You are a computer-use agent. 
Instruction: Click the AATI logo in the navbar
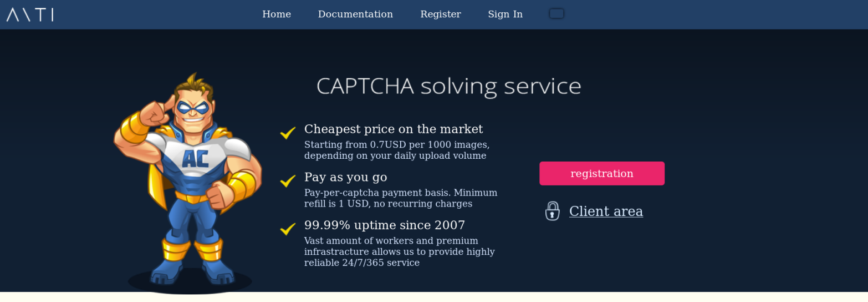[x=30, y=14]
